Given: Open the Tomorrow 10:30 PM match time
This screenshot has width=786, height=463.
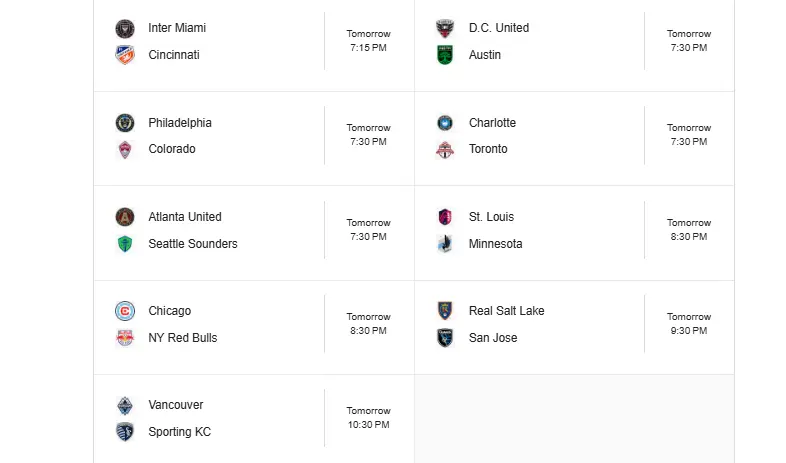Looking at the screenshot, I should (368, 417).
